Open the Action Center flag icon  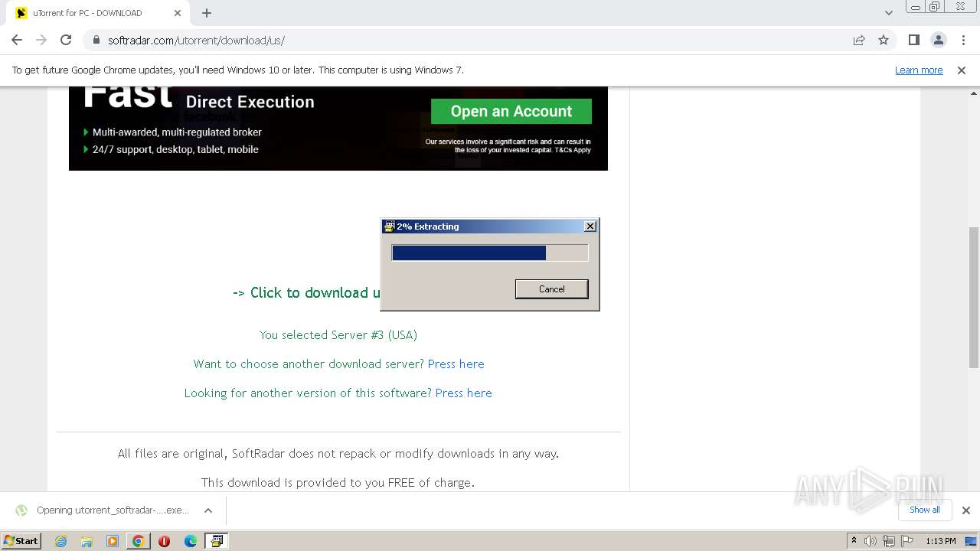(x=906, y=541)
